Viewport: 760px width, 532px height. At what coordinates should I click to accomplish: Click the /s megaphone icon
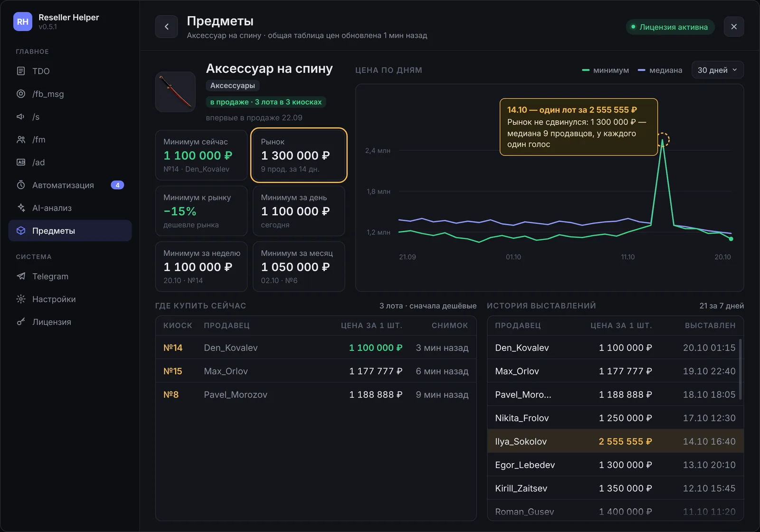(x=21, y=117)
